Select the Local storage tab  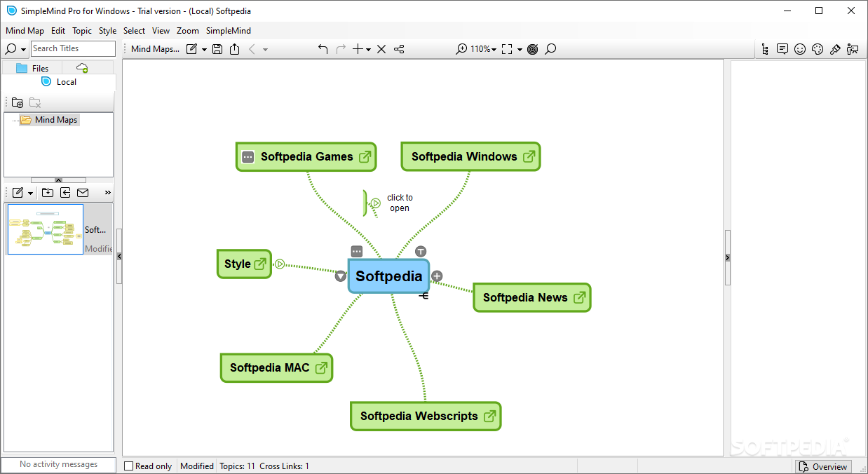[59, 82]
